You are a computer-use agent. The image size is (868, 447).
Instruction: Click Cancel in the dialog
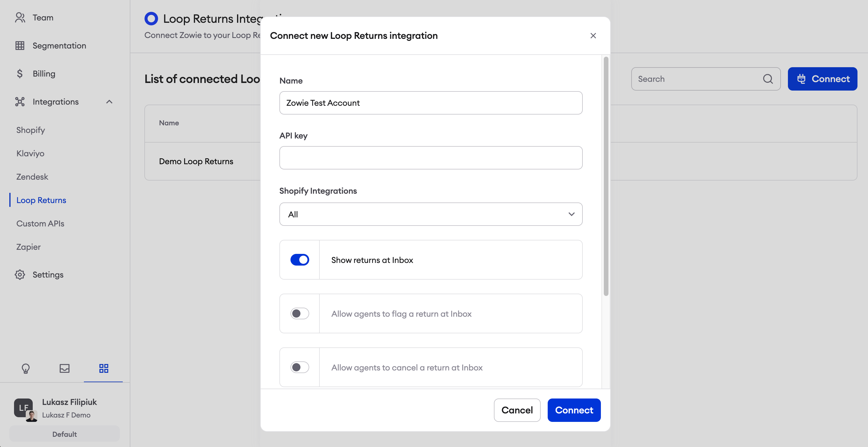tap(517, 410)
